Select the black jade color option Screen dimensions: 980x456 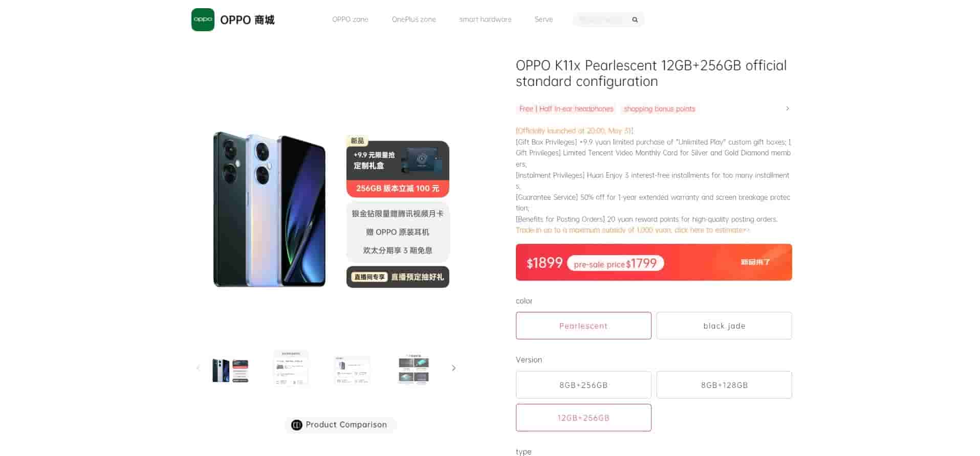pos(724,326)
